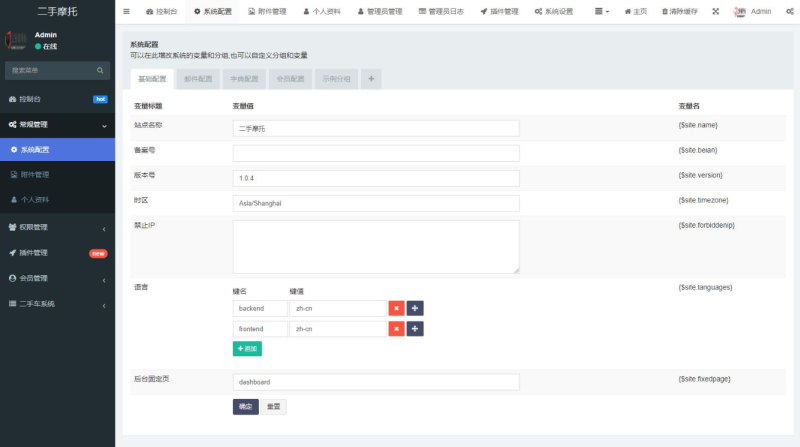The width and height of the screenshot is (800, 447).
Task: Expand the 二手车系统 sidebar group
Action: pos(57,304)
